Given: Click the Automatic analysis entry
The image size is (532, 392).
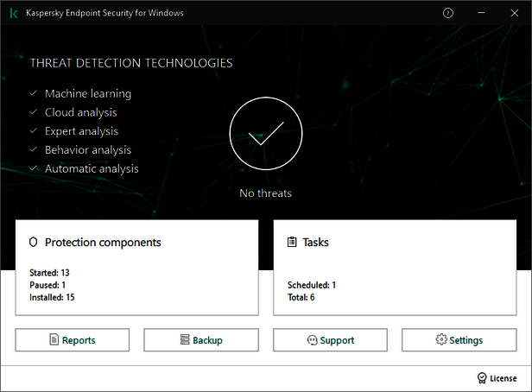Looking at the screenshot, I should (x=92, y=169).
